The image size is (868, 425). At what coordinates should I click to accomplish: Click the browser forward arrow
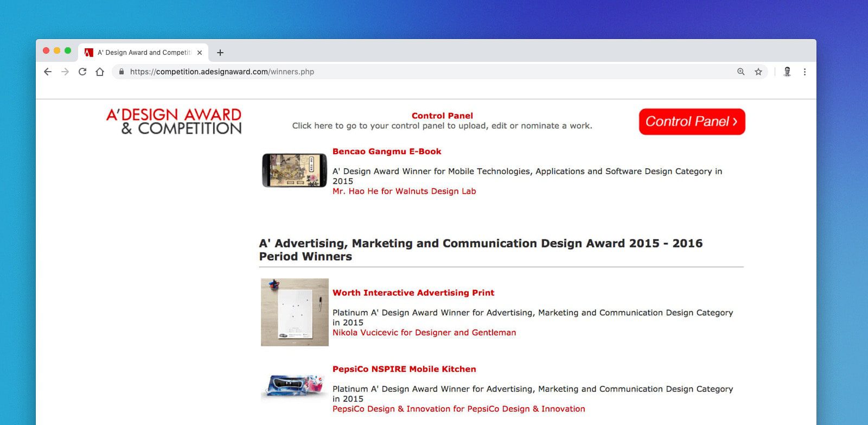pos(65,72)
